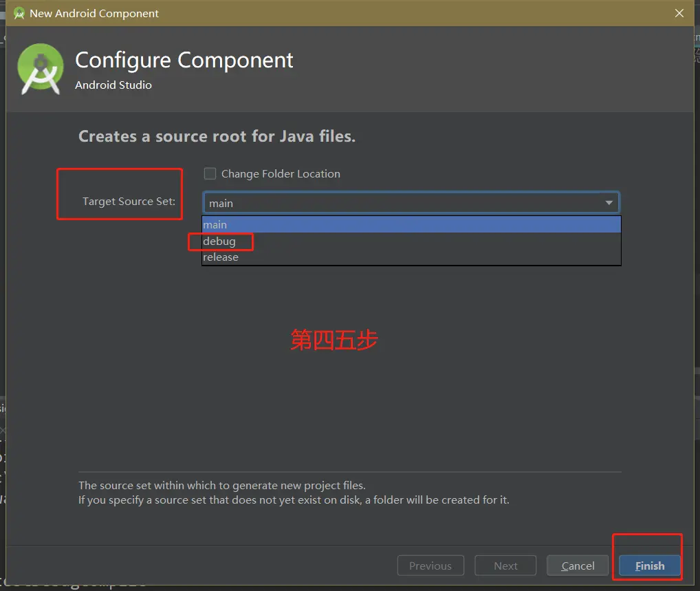Screen dimensions: 700x591
Task: Click the Change Folder Location label text
Action: (x=281, y=174)
